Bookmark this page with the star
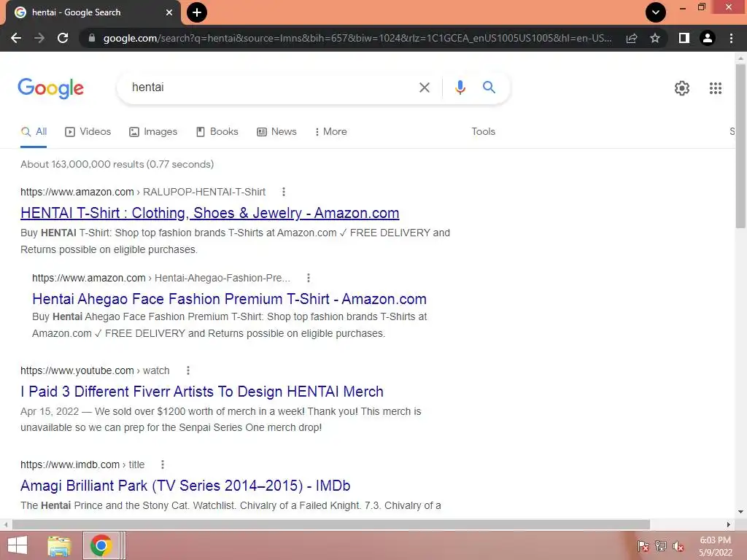This screenshot has height=560, width=747. [x=655, y=38]
